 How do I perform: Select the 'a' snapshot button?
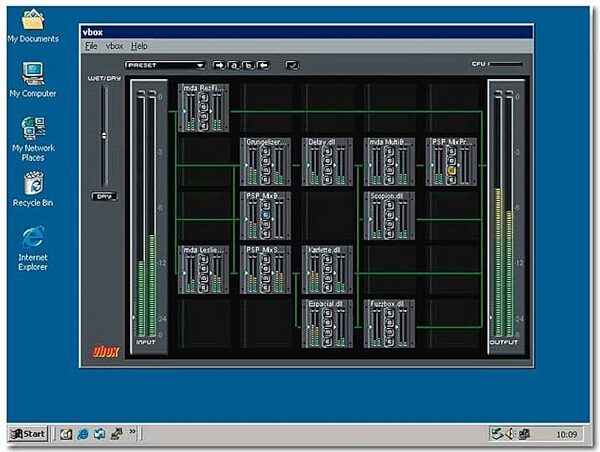click(234, 65)
